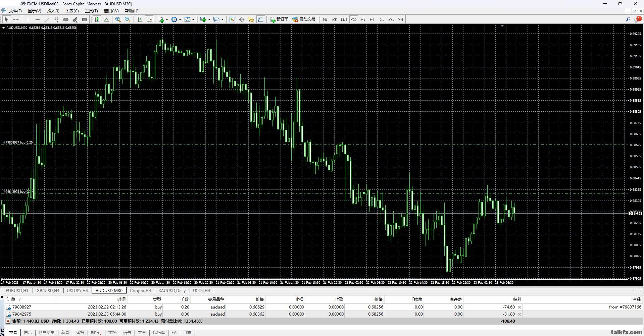Expand the periods dropdown arrow
The image size is (644, 336).
tap(180, 19)
